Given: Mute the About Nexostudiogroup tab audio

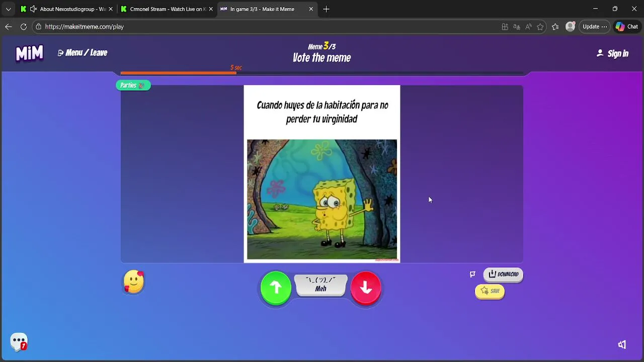Looking at the screenshot, I should click(x=33, y=9).
